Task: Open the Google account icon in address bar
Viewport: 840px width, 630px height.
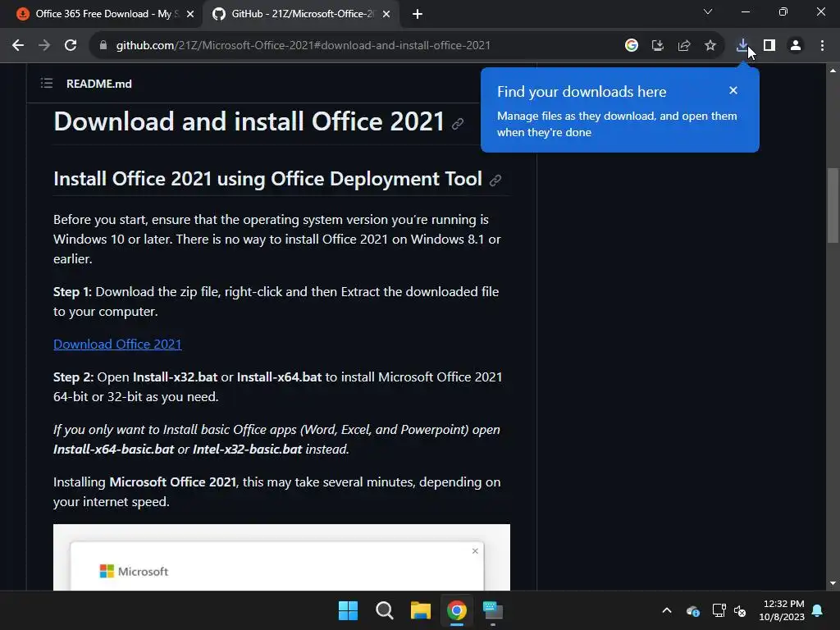Action: pyautogui.click(x=632, y=46)
